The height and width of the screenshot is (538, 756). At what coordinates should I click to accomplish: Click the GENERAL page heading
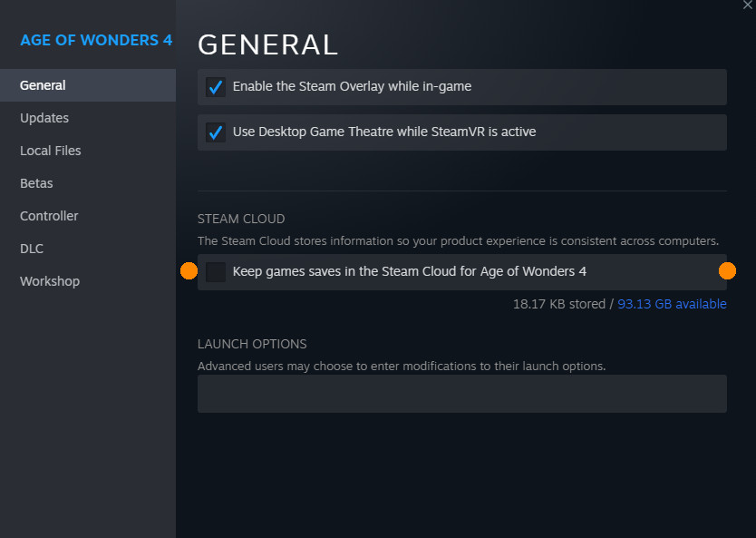pos(267,44)
